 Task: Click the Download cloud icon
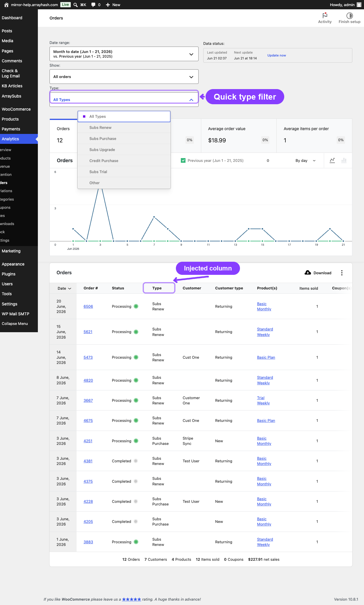coord(308,273)
